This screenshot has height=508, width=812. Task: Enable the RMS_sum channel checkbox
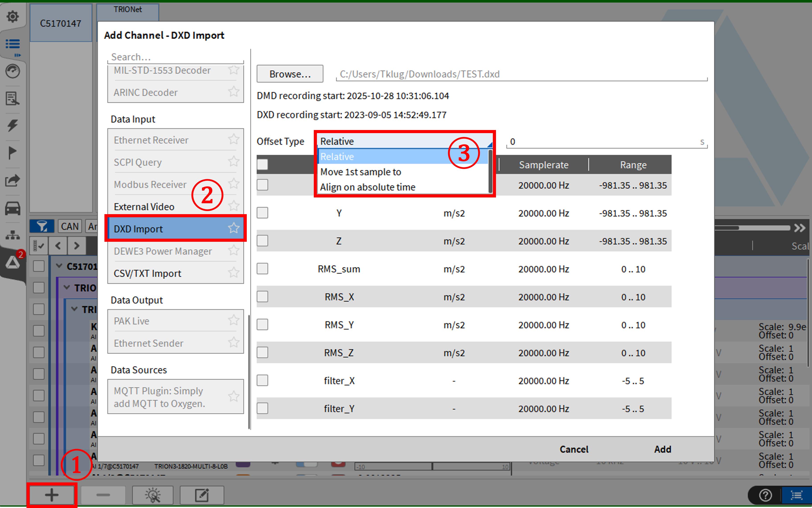263,269
